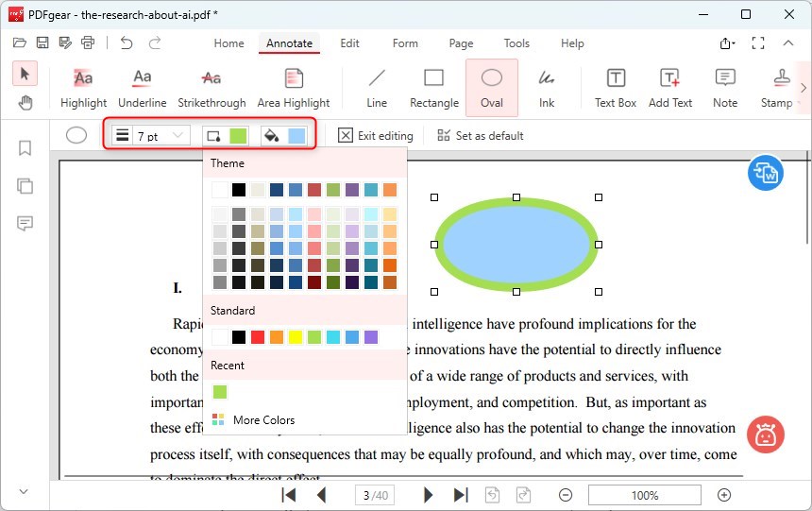The height and width of the screenshot is (511, 812).
Task: Click the vertical scrollbar on the right
Action: [x=808, y=196]
